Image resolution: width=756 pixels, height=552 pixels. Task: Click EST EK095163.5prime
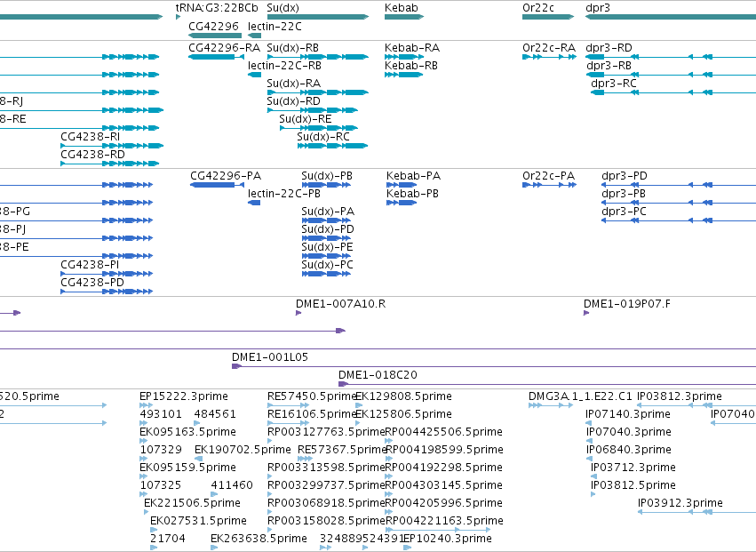point(144,441)
